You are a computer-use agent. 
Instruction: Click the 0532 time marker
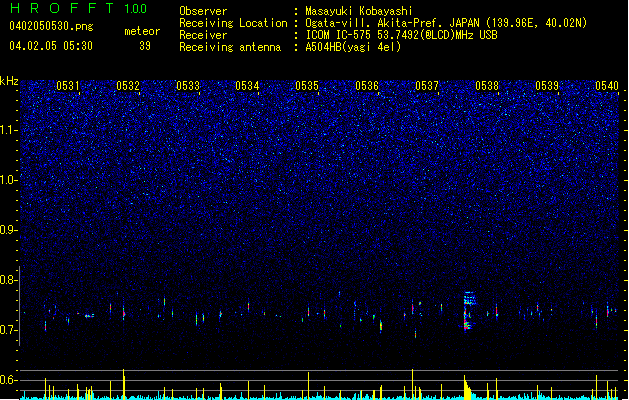coord(128,86)
